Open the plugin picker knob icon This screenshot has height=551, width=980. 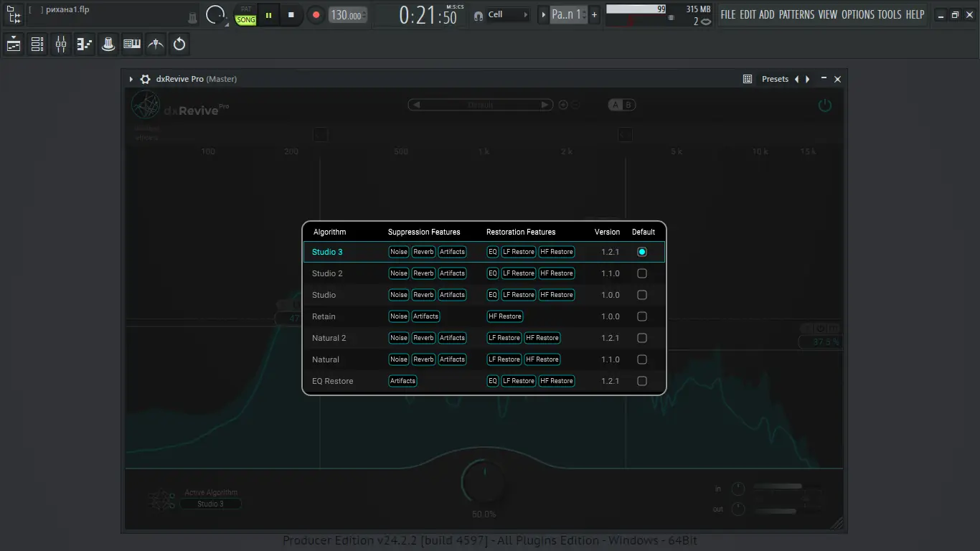coord(108,44)
